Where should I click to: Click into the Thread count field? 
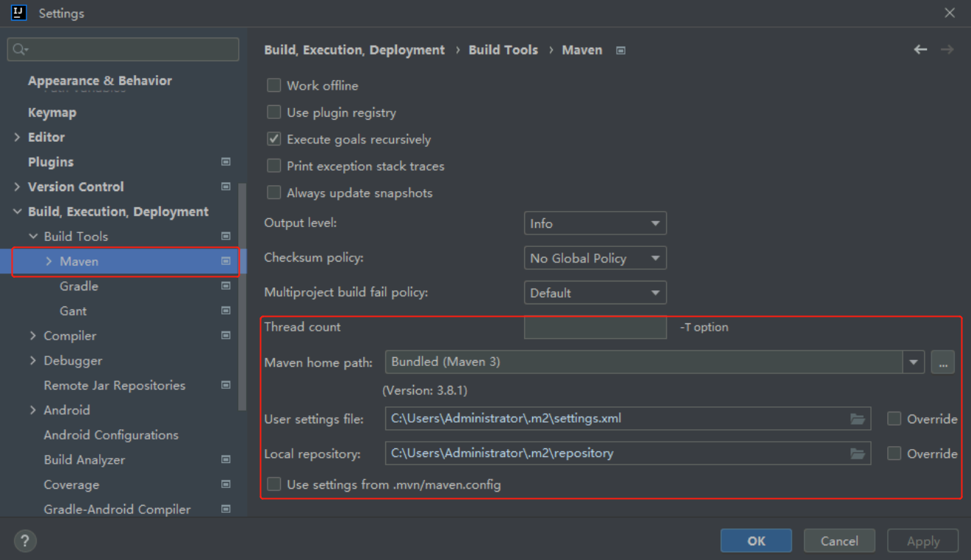click(595, 327)
